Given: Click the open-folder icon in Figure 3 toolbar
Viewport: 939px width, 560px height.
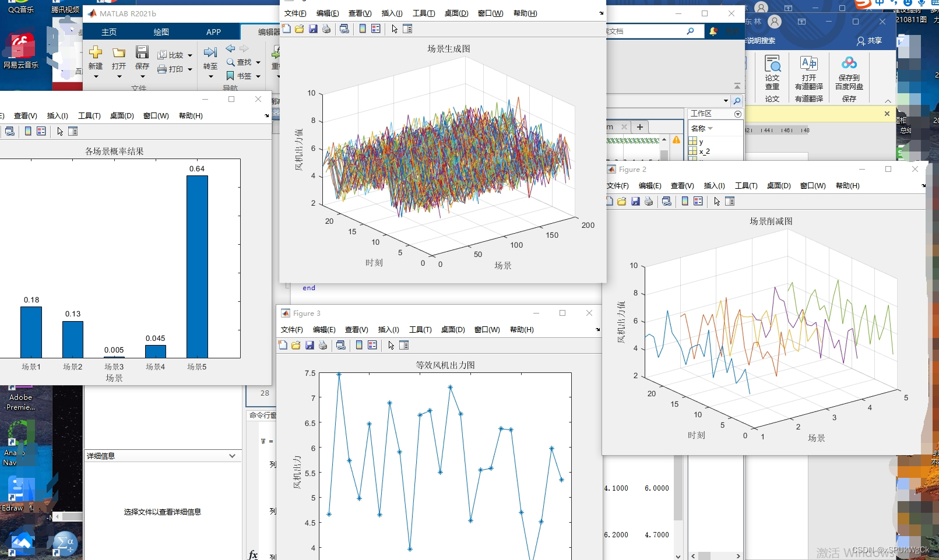Looking at the screenshot, I should point(296,345).
